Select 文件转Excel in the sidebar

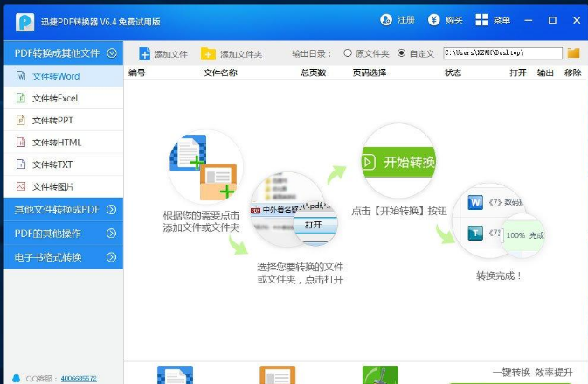55,98
